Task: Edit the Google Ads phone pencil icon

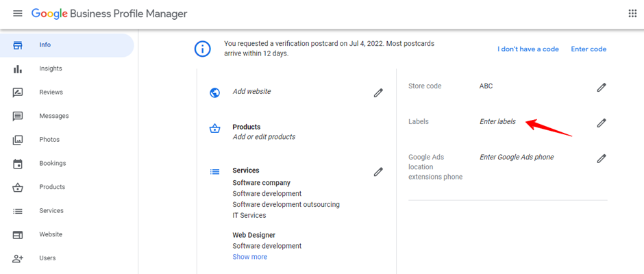Action: [x=602, y=158]
